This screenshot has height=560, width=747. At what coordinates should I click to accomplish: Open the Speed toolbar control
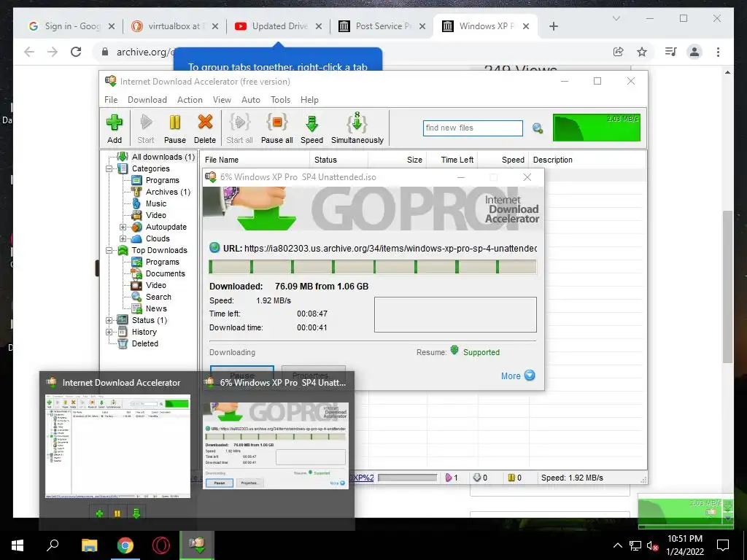[x=311, y=128]
